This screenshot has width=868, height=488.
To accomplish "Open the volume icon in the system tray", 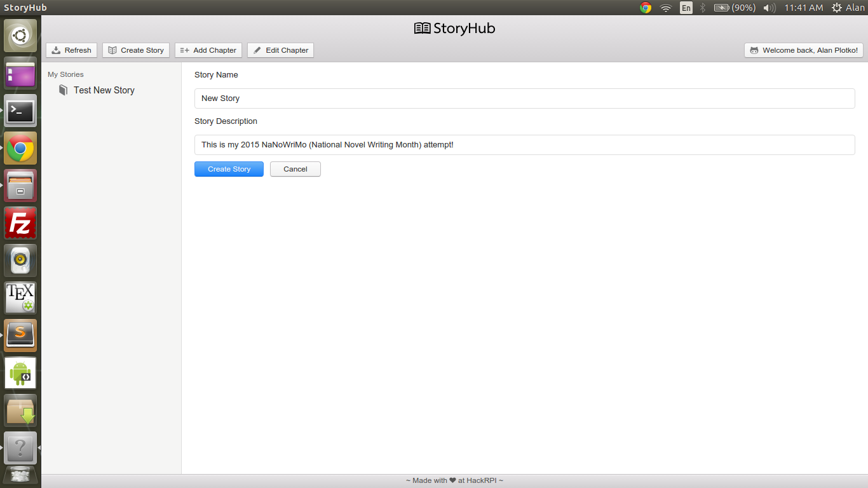I will [x=768, y=8].
